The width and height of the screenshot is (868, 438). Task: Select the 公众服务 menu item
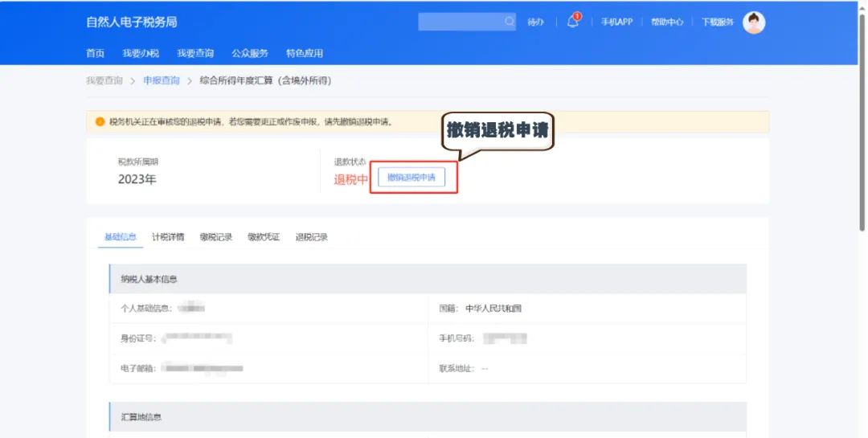pyautogui.click(x=250, y=54)
